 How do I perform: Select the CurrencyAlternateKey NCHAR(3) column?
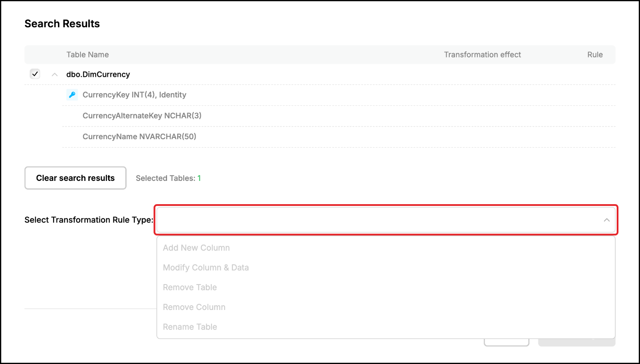click(142, 115)
